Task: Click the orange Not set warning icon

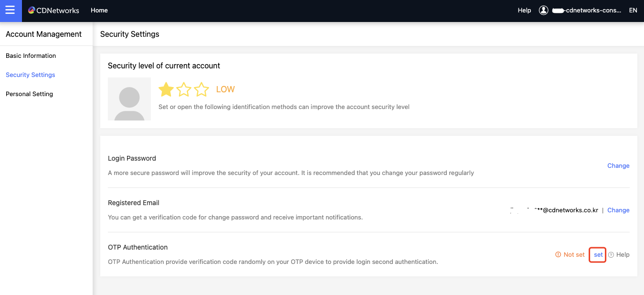Action: 558,255
